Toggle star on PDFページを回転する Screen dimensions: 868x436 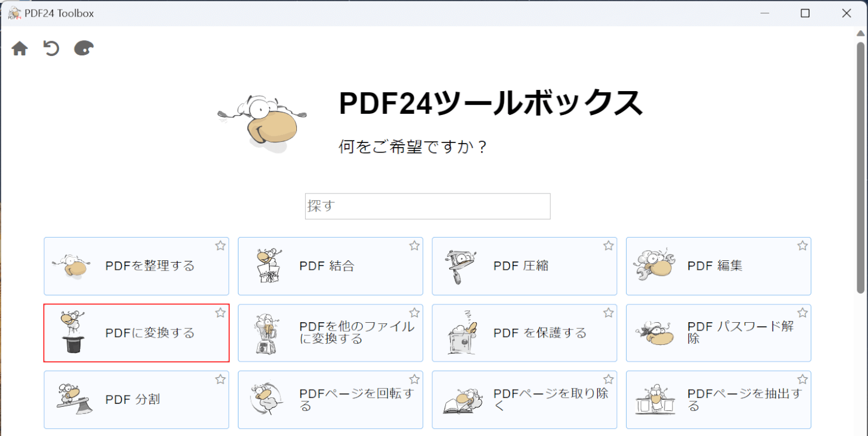point(414,379)
